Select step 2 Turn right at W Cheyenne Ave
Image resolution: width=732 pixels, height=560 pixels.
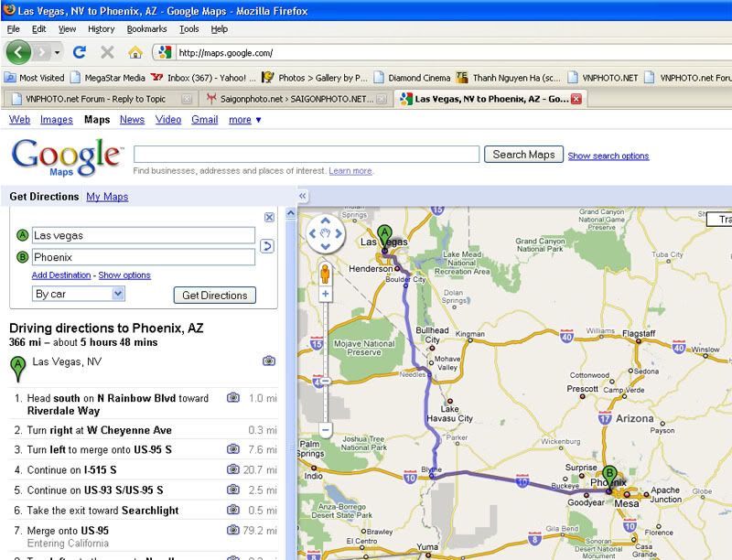(144, 430)
